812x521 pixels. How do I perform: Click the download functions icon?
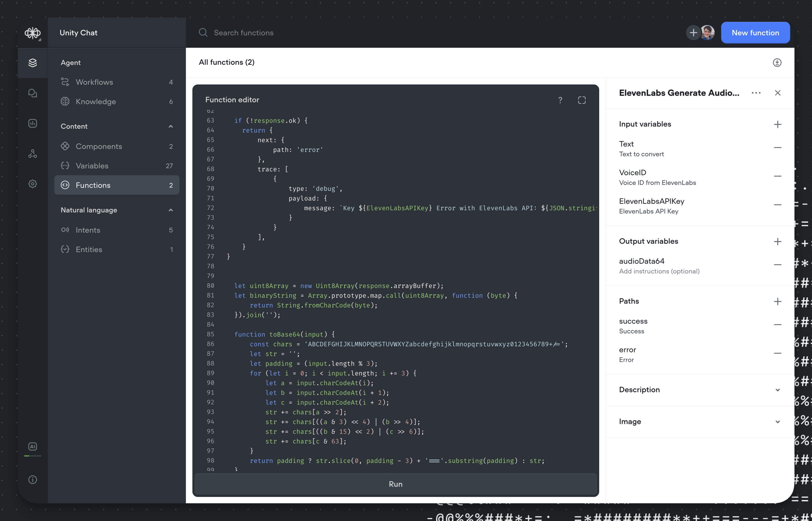[x=777, y=63]
